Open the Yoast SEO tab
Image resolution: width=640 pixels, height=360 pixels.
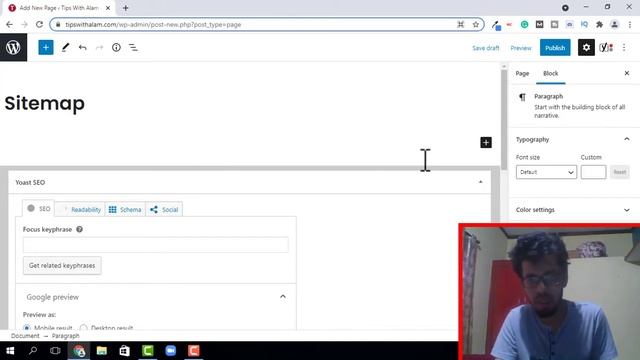tap(38, 209)
